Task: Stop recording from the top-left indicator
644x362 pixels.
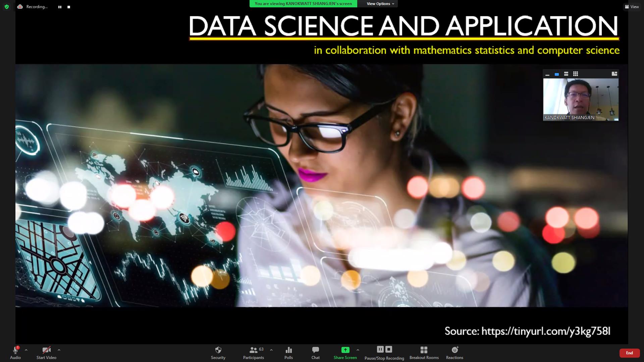Action: pyautogui.click(x=69, y=7)
